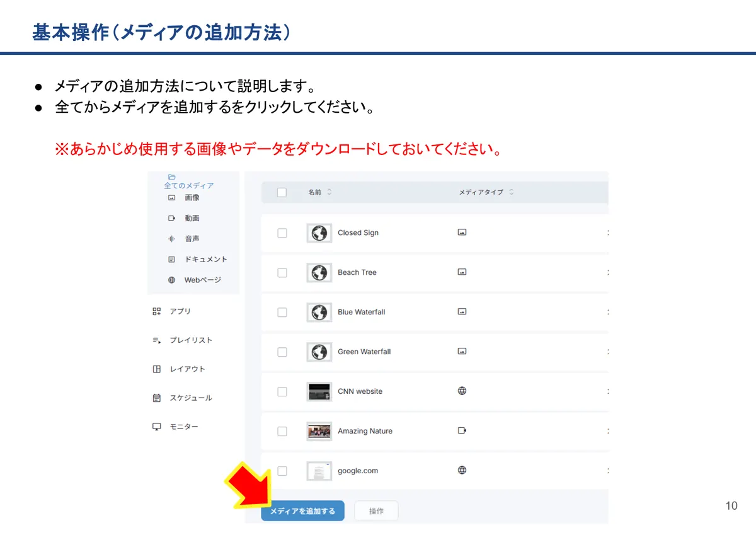The image size is (756, 535).
Task: Select ドキュメント media filter
Action: click(x=206, y=259)
